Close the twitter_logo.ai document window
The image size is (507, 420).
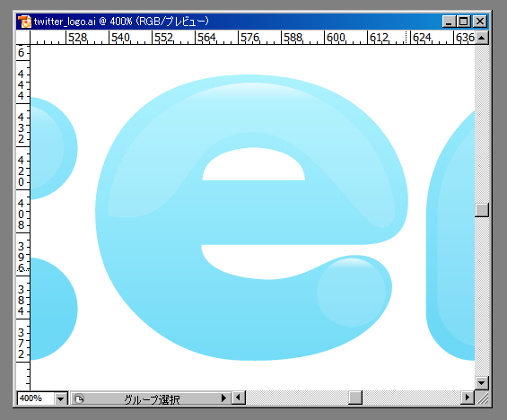click(x=480, y=22)
